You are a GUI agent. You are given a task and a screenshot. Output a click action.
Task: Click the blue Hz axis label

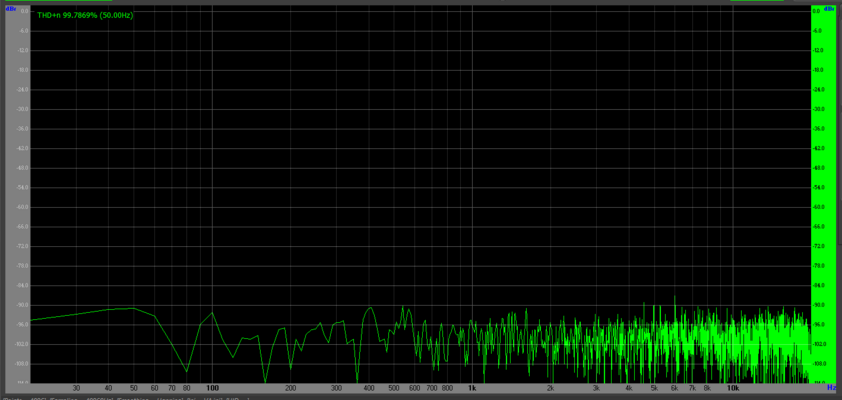tap(831, 387)
